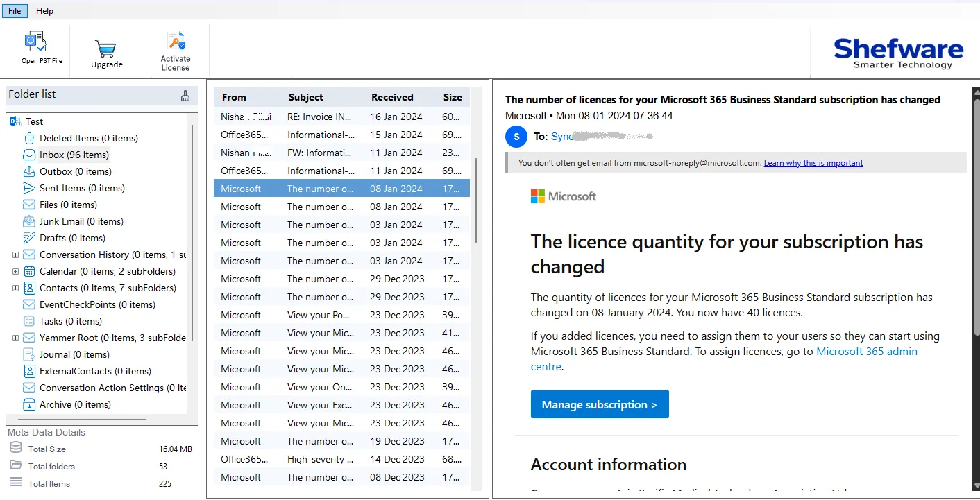Click the Outbox folder icon

pyautogui.click(x=29, y=171)
